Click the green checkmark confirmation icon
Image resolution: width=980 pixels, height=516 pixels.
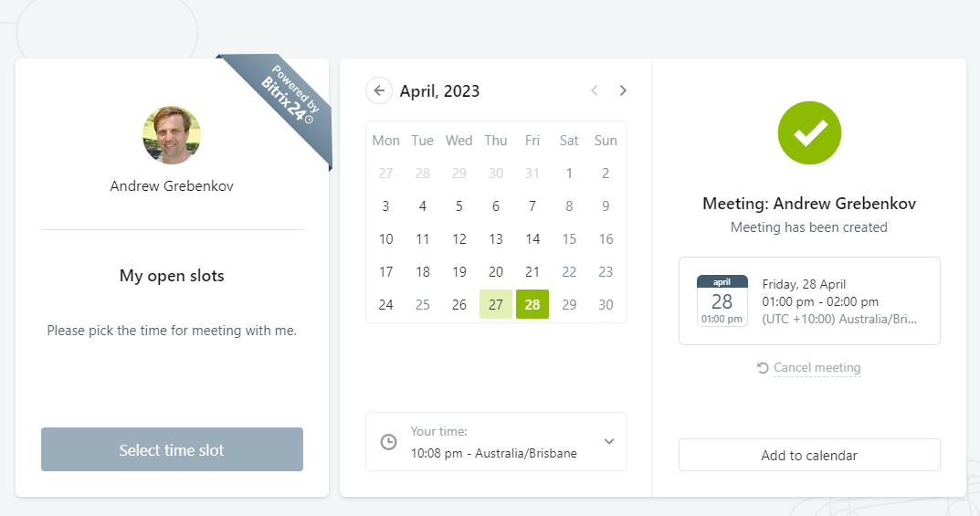(808, 133)
